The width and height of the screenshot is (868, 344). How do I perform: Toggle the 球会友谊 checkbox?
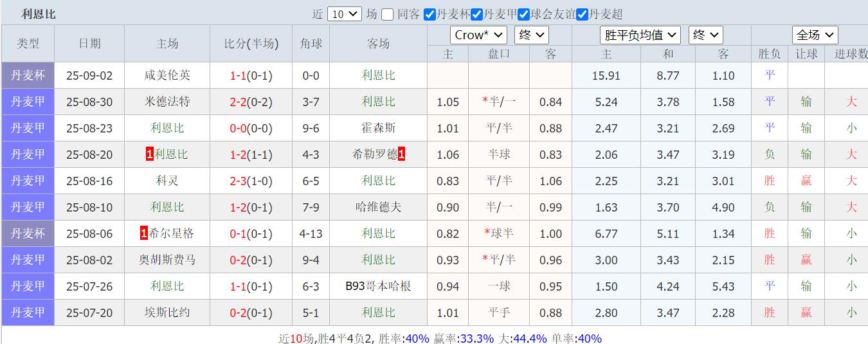524,14
